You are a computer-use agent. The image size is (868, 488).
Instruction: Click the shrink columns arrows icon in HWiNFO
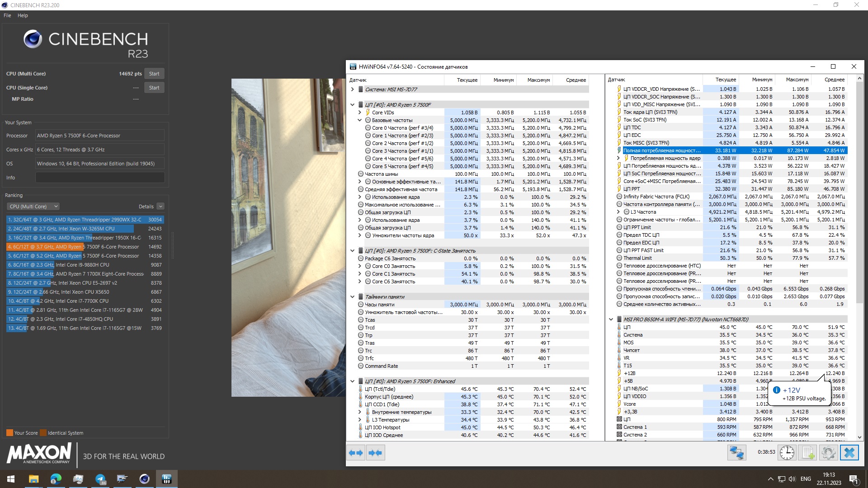coord(375,453)
